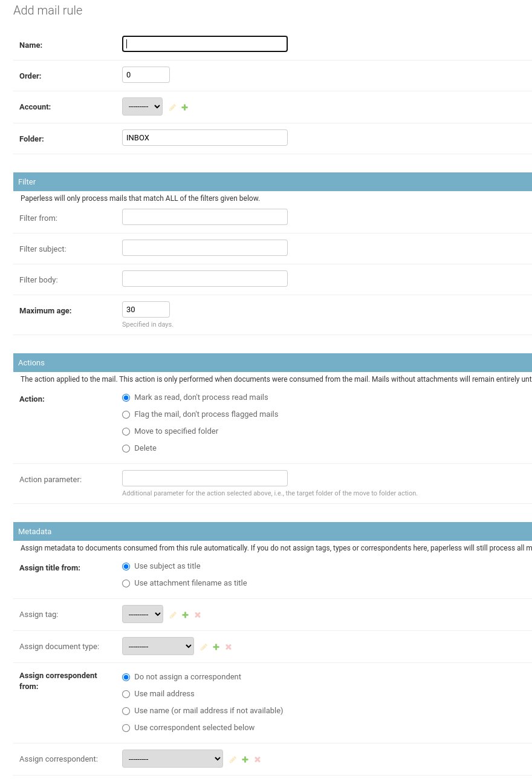This screenshot has width=532, height=784.
Task: Click the green plus icon beside Account
Action: 185,107
